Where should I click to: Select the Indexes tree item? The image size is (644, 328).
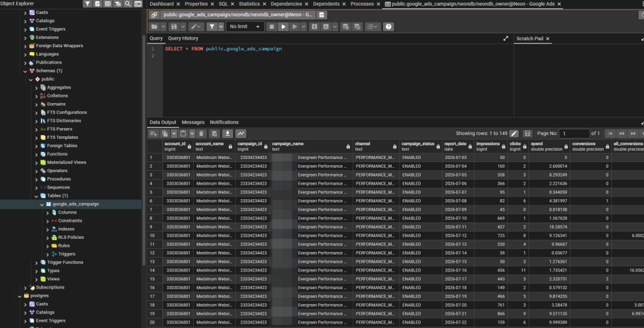pos(66,229)
